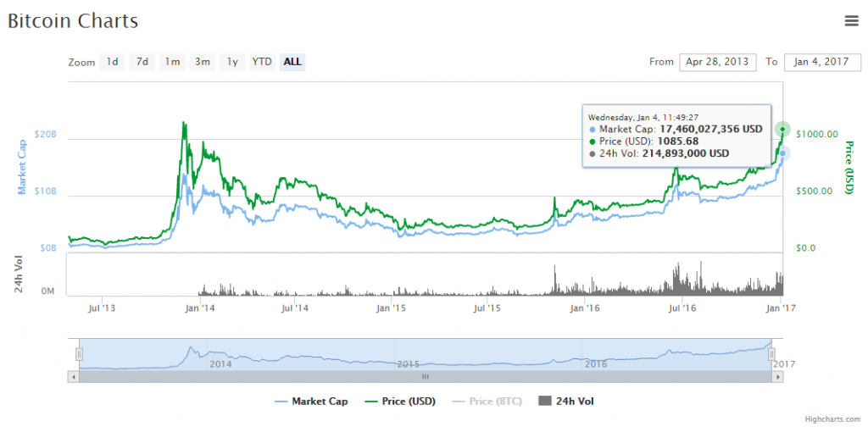Toggle the 24h Vol series legend

pyautogui.click(x=566, y=402)
